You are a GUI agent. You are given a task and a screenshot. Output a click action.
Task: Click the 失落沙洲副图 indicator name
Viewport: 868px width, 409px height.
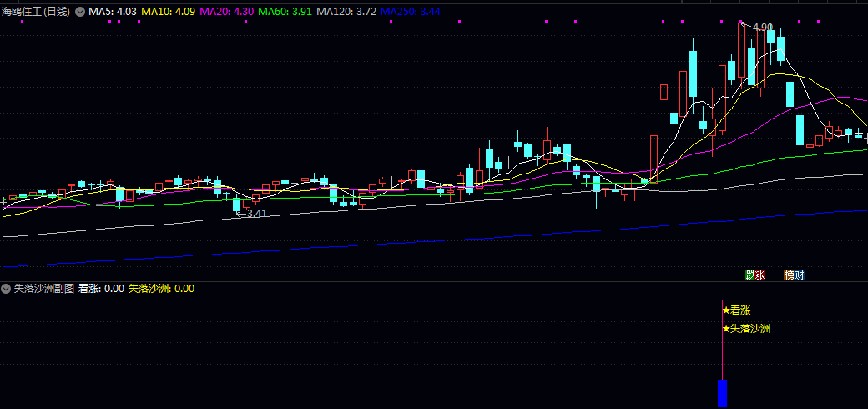[x=43, y=288]
